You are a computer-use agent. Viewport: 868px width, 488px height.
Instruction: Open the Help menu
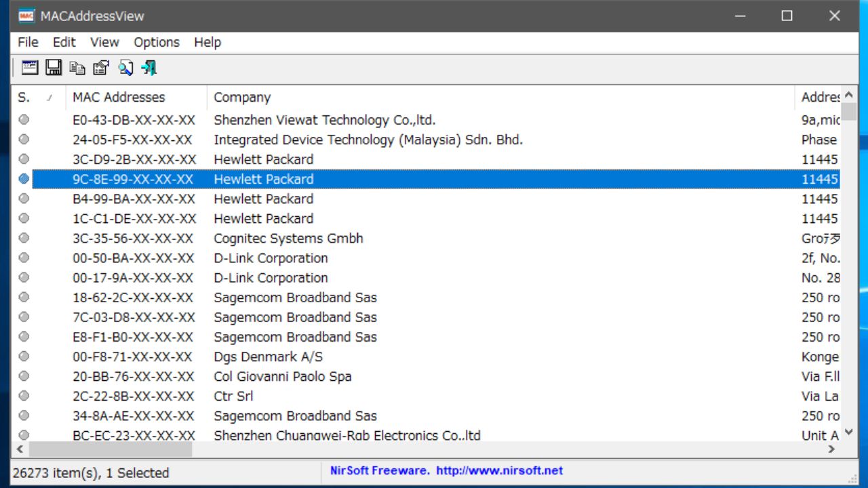(208, 42)
